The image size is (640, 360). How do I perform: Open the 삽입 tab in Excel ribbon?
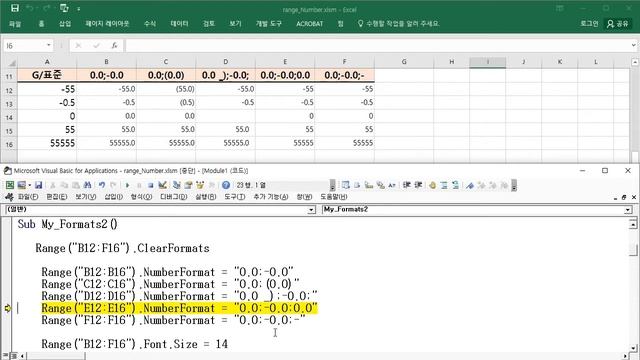pos(65,24)
